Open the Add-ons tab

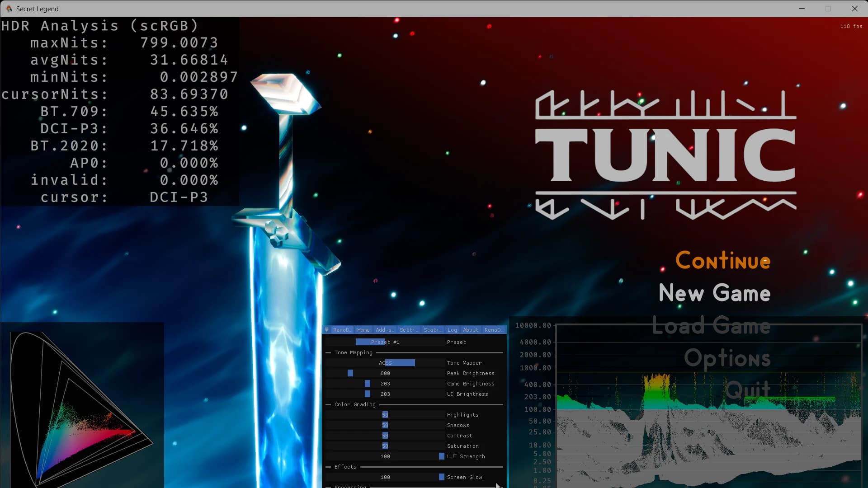coord(385,330)
